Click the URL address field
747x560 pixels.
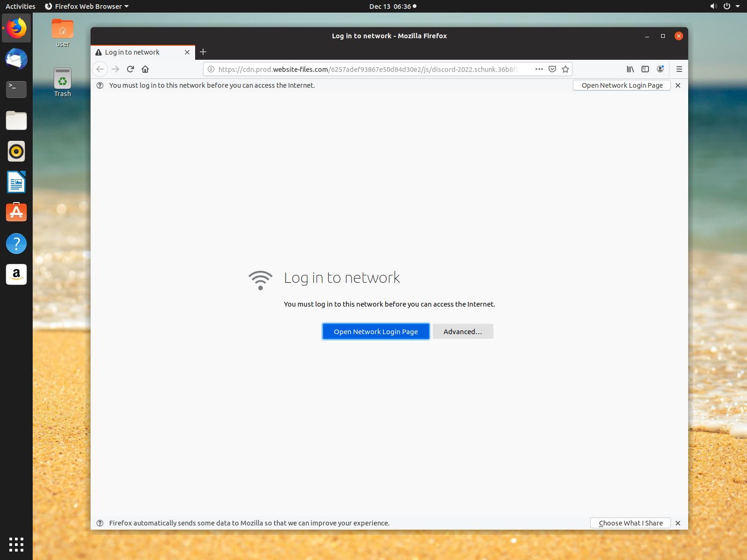pos(369,69)
